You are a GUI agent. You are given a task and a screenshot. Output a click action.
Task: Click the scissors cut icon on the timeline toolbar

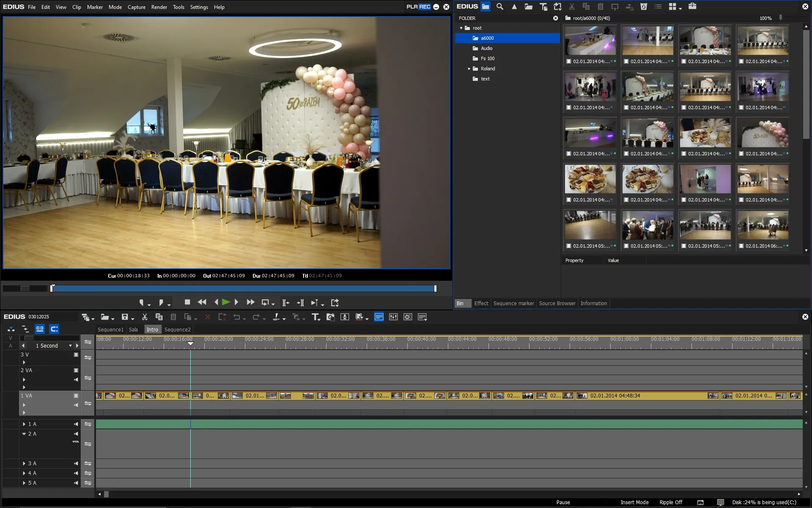pos(145,317)
